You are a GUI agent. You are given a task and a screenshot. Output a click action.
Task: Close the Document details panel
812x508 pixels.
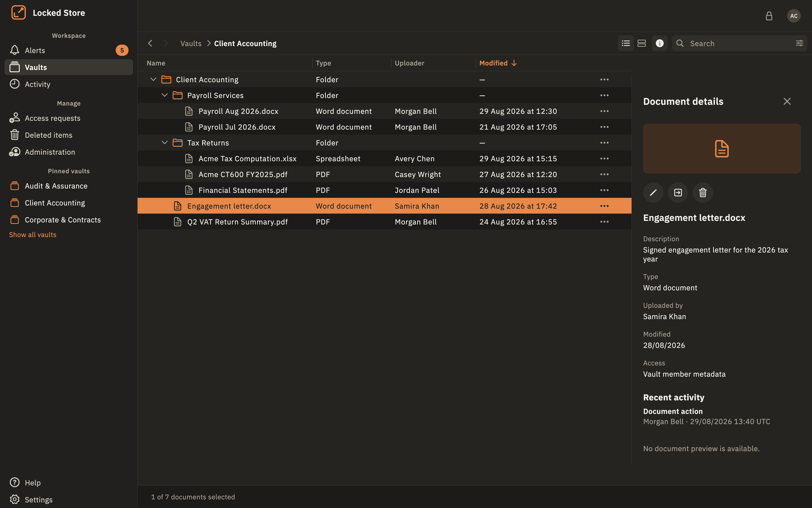pos(787,101)
